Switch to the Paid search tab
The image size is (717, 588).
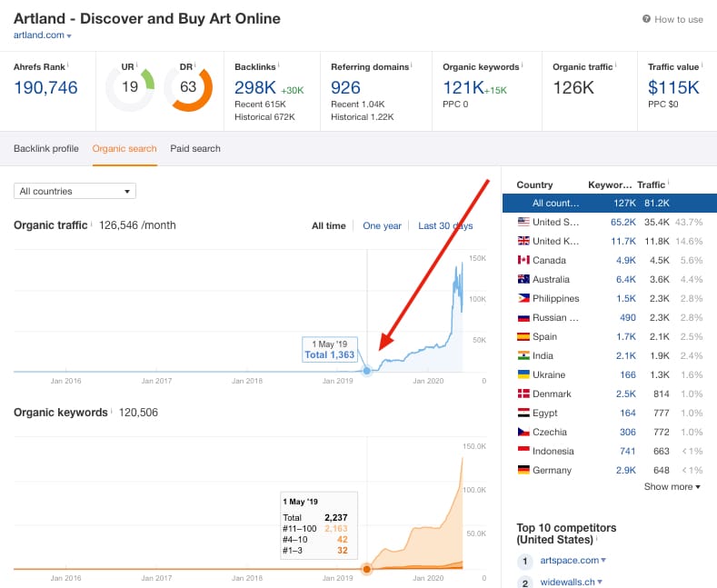point(195,149)
